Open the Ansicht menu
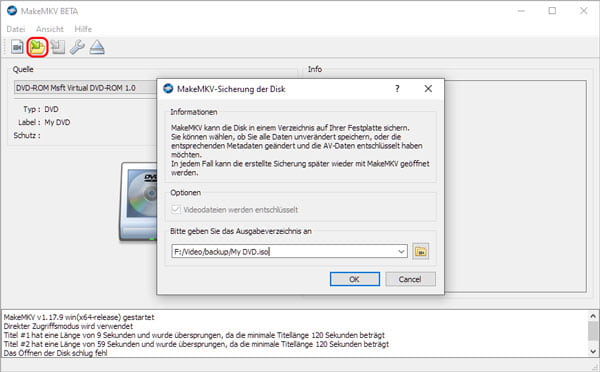 point(50,29)
